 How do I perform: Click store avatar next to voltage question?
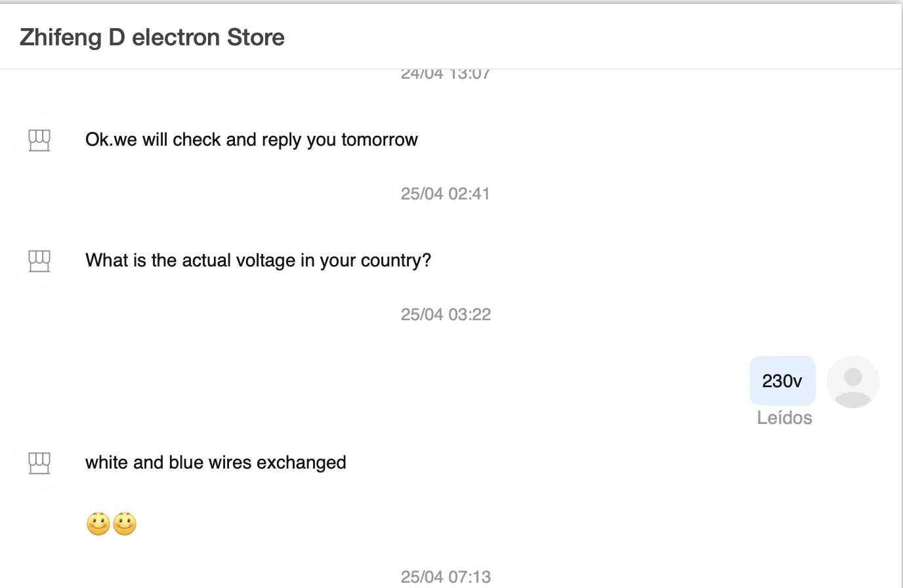pos(39,261)
